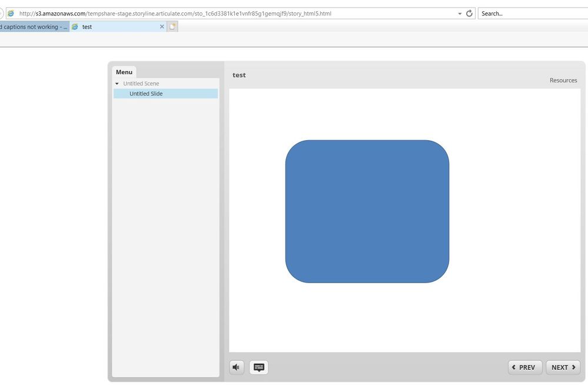The image size is (588, 385).
Task: Close the 'test' browser tab
Action: click(162, 26)
